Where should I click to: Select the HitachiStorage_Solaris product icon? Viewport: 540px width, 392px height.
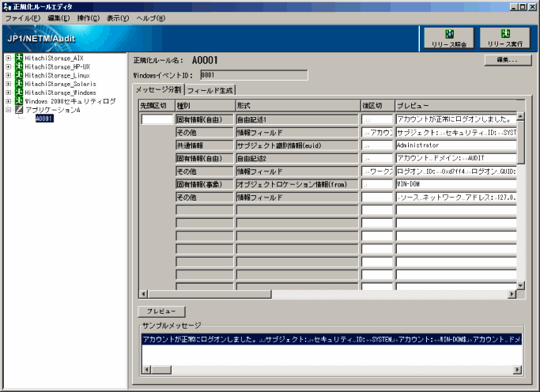click(18, 84)
